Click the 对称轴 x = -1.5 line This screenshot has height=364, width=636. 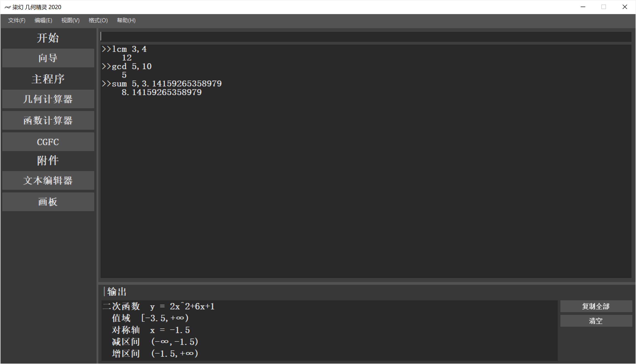pos(151,330)
